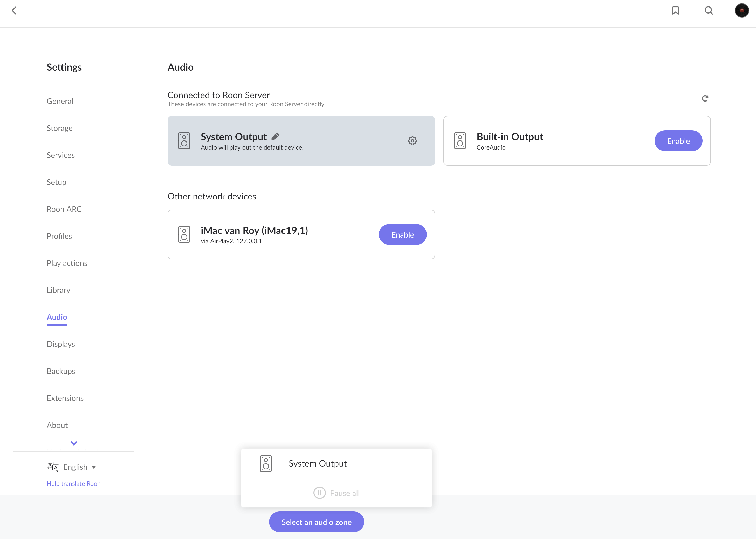
Task: Click the System Output device title
Action: point(233,137)
